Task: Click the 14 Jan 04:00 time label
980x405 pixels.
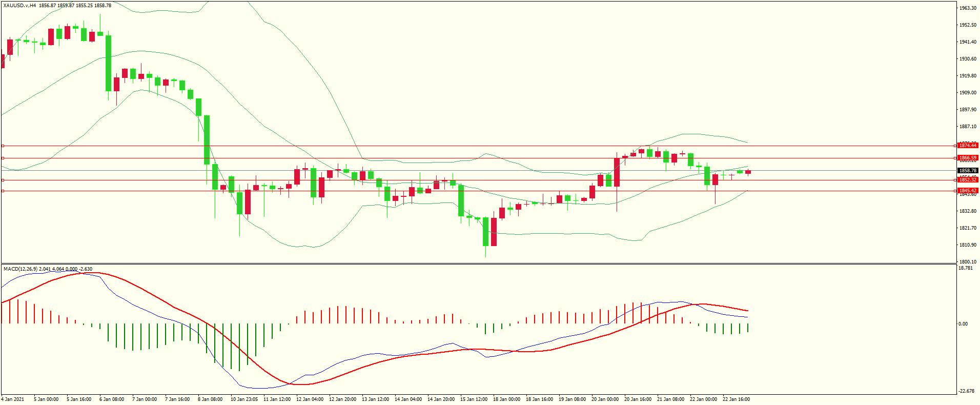Action: pyautogui.click(x=408, y=399)
